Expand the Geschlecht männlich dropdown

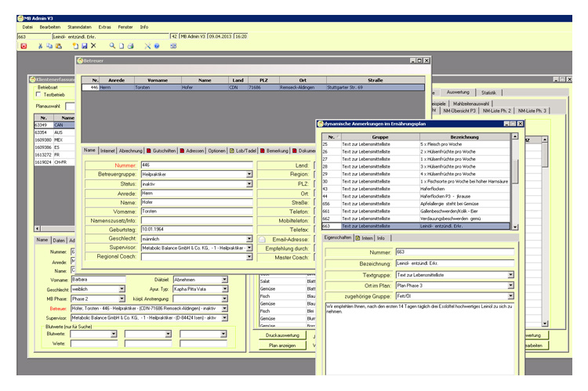249,239
